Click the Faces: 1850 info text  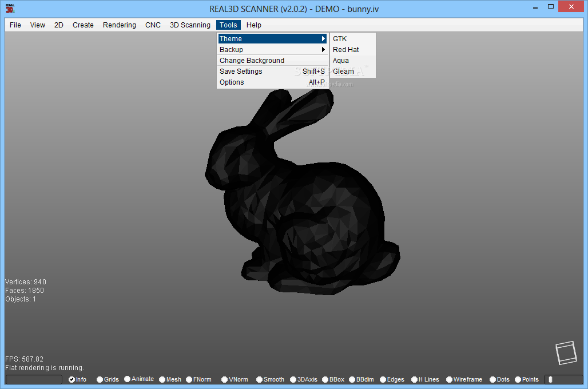(x=25, y=291)
